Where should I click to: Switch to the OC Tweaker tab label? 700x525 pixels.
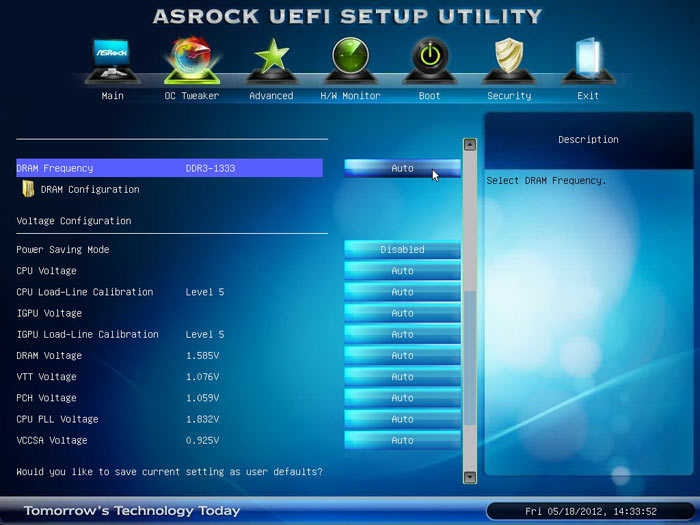192,96
